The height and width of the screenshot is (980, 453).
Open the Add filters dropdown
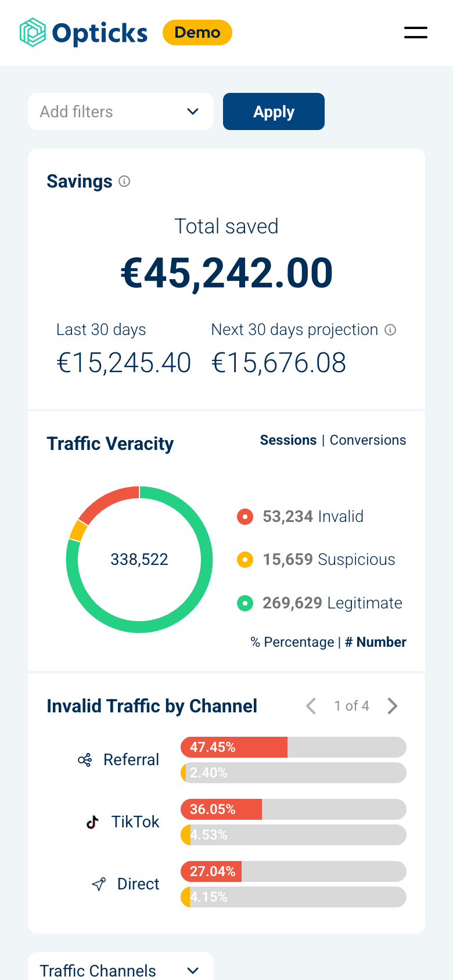[121, 111]
